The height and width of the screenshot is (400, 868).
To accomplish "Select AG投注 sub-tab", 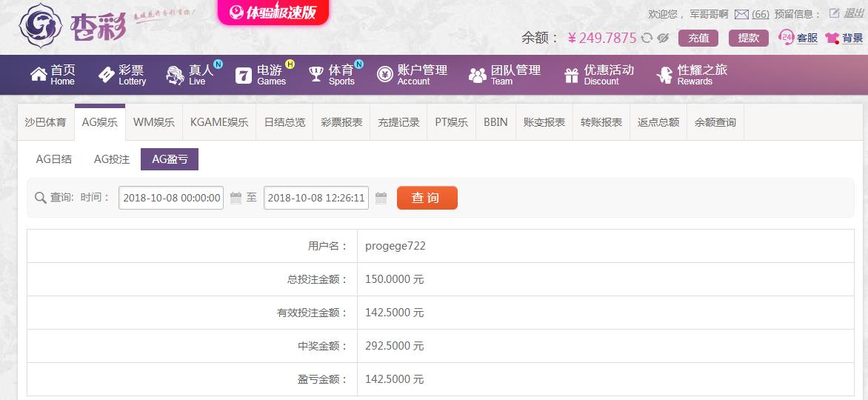I will 112,159.
